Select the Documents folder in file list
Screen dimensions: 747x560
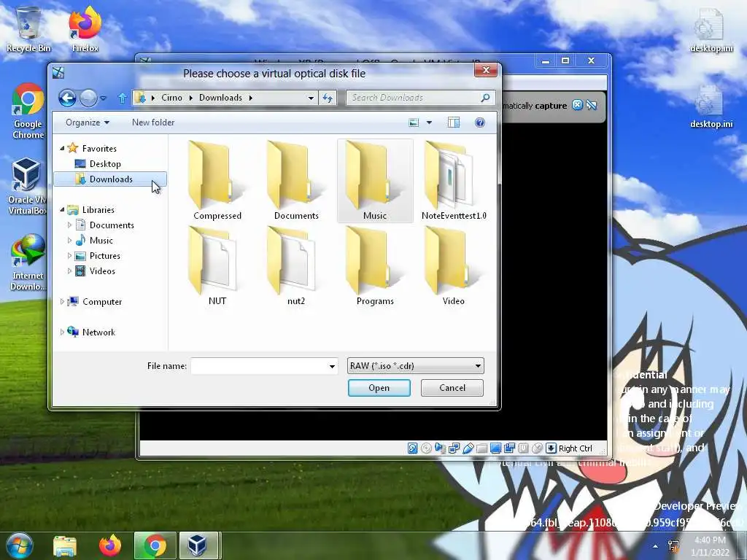tap(296, 181)
